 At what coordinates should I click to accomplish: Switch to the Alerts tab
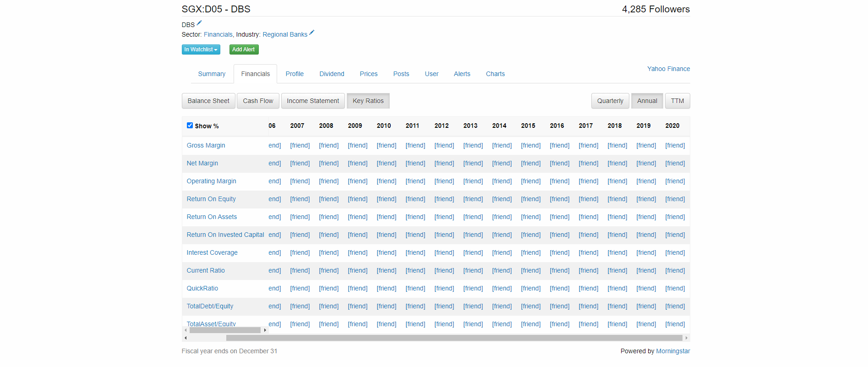point(462,74)
